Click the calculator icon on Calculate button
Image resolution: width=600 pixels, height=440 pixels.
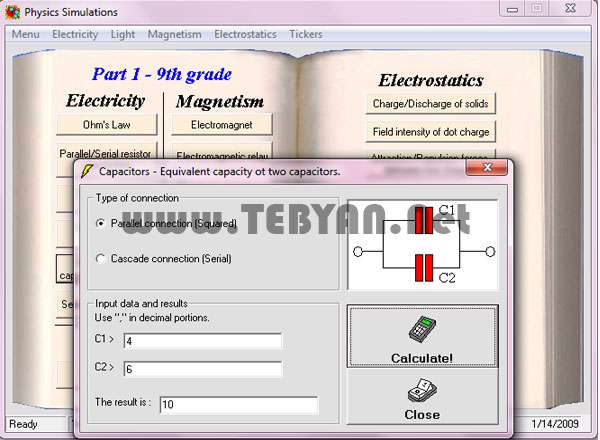[x=422, y=329]
